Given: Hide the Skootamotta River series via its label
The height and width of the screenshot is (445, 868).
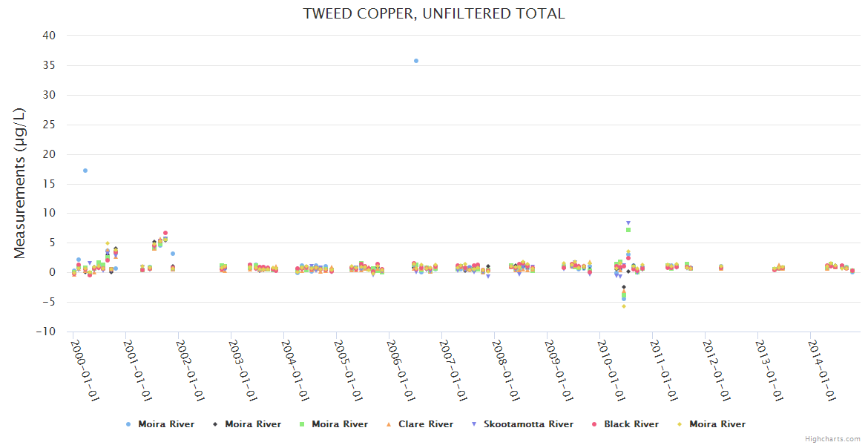Looking at the screenshot, I should coord(528,424).
